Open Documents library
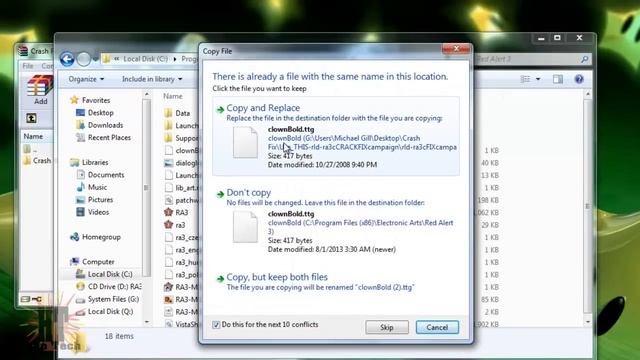Viewport: 640px width, 360px height. click(106, 175)
